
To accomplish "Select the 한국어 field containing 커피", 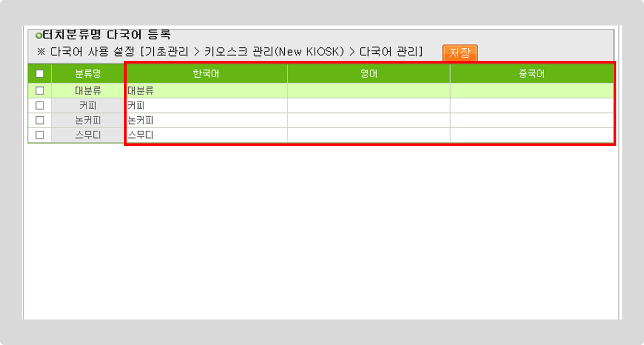I will click(x=206, y=105).
